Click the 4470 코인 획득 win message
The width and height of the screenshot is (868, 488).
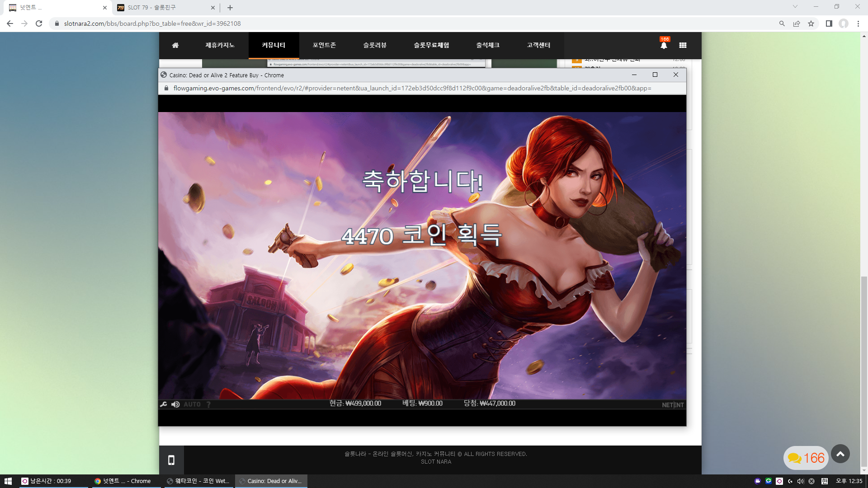click(422, 235)
